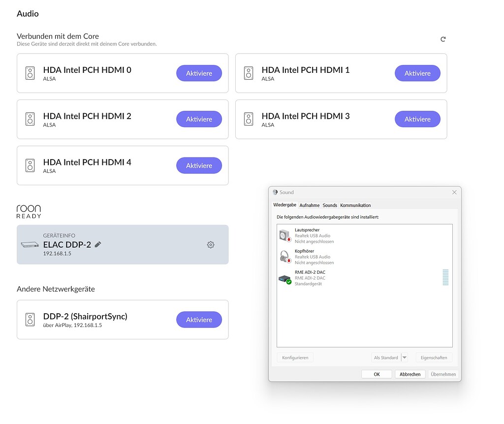Click speaker icon of HDMI 4 card

coord(30,165)
